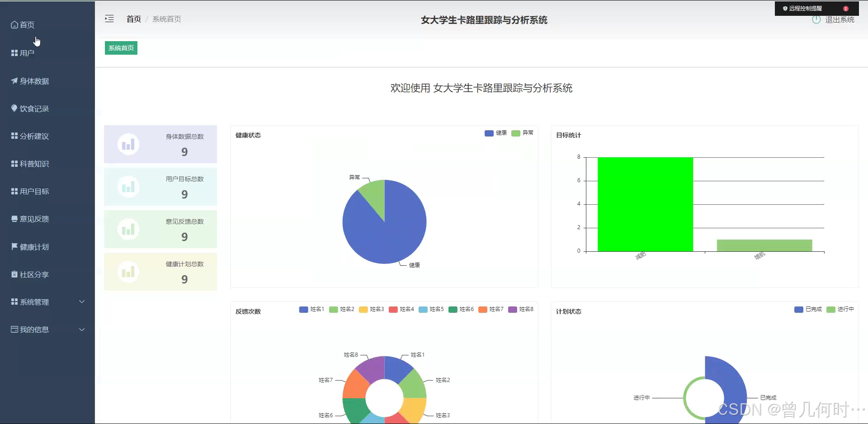This screenshot has height=424, width=868.
Task: Click the grid icon next to 用户目标
Action: 14,191
